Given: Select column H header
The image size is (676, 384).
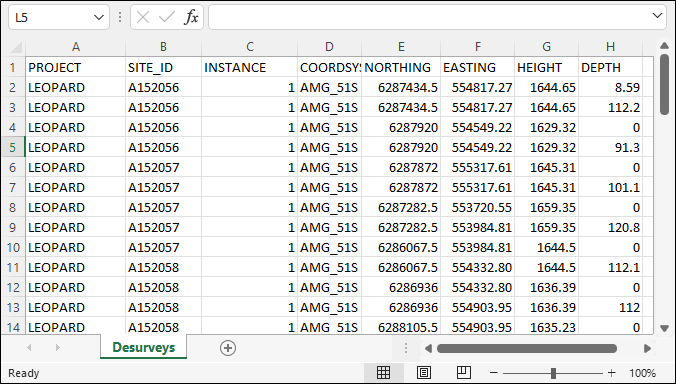Looking at the screenshot, I should click(x=610, y=47).
